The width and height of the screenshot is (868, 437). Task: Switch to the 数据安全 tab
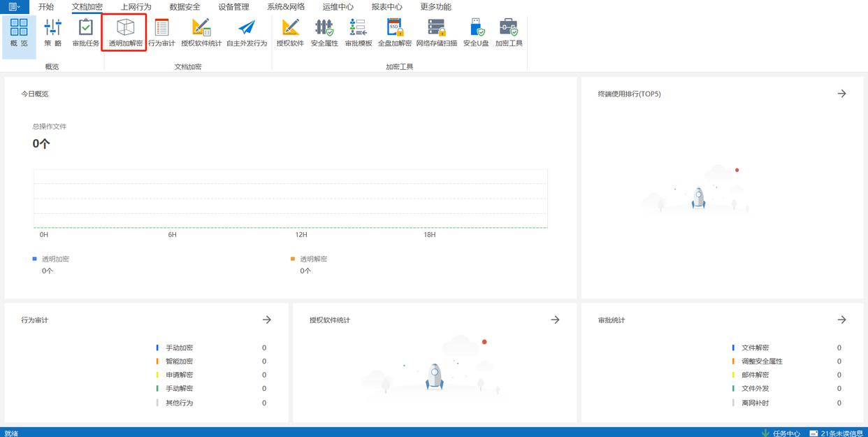click(185, 7)
